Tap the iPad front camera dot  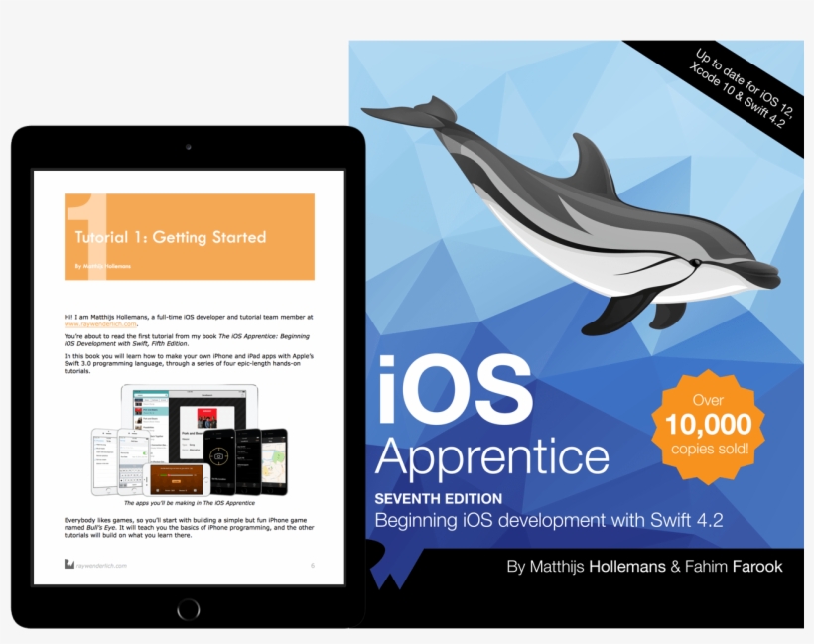pos(187,146)
